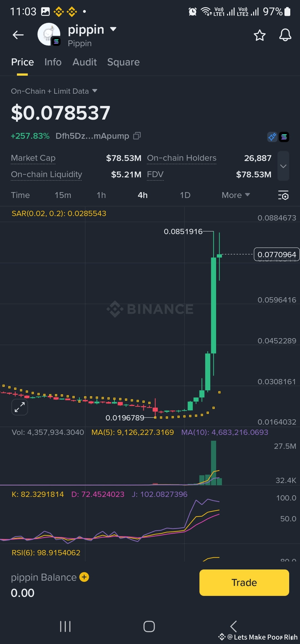Add pippin balance with plus icon
The height and width of the screenshot is (644, 300).
(84, 577)
